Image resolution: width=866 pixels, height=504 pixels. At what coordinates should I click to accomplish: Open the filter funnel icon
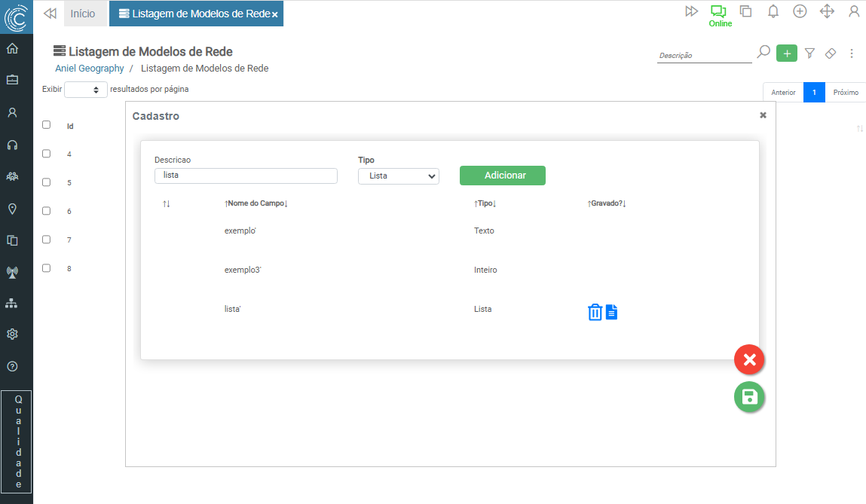click(x=809, y=53)
